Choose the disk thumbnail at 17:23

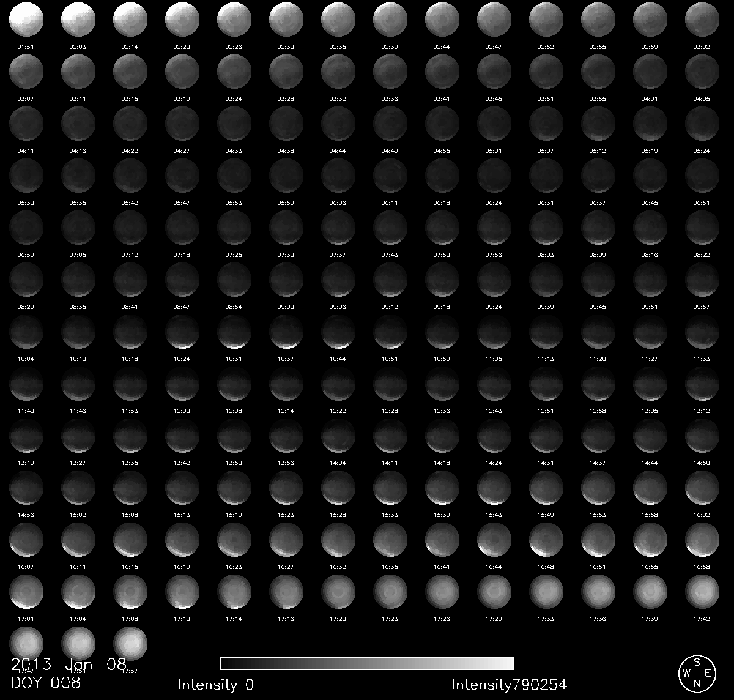tap(390, 592)
